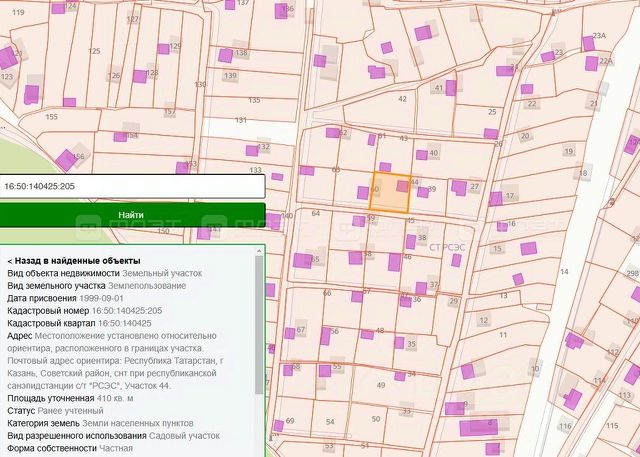Select parcel 131 white plot
Image resolution: width=640 pixels, height=457 pixels.
pyautogui.click(x=241, y=120)
